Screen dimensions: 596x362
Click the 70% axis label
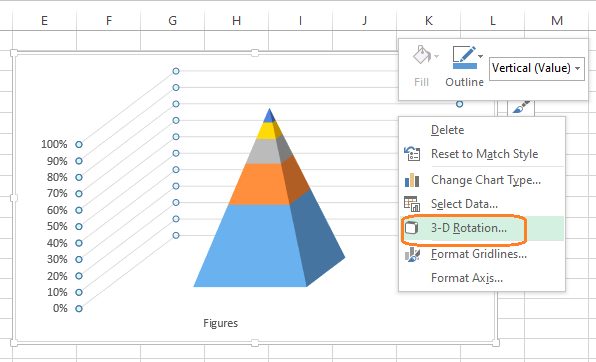point(57,194)
